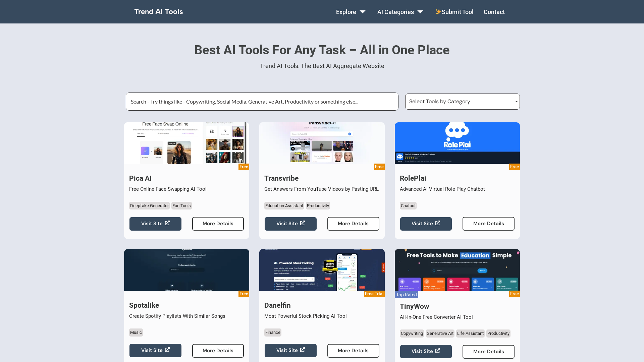
Task: Open More Details for TinyWow
Action: click(x=488, y=352)
